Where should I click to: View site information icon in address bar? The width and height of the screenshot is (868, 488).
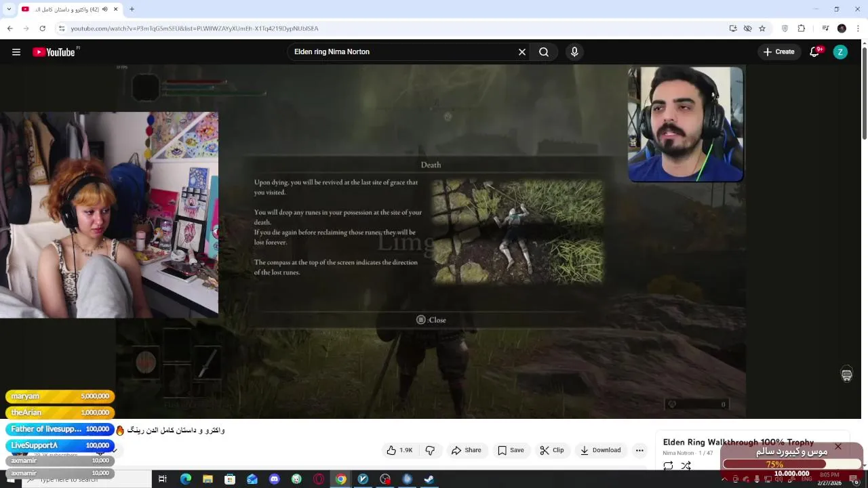(x=62, y=28)
